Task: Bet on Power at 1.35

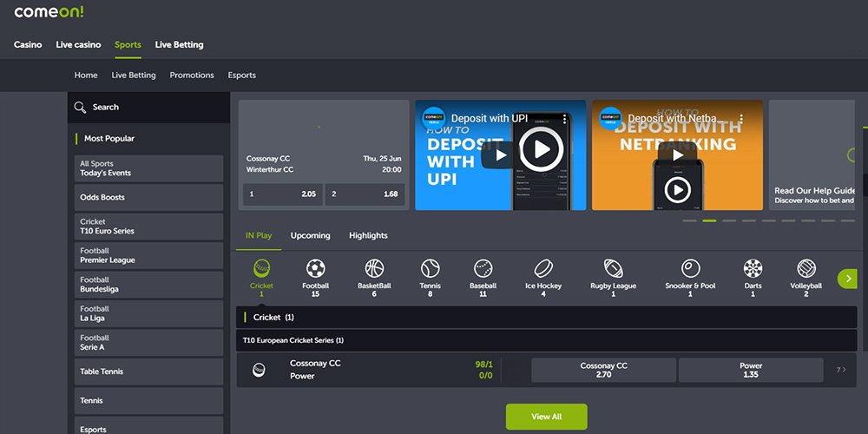Action: 751,370
